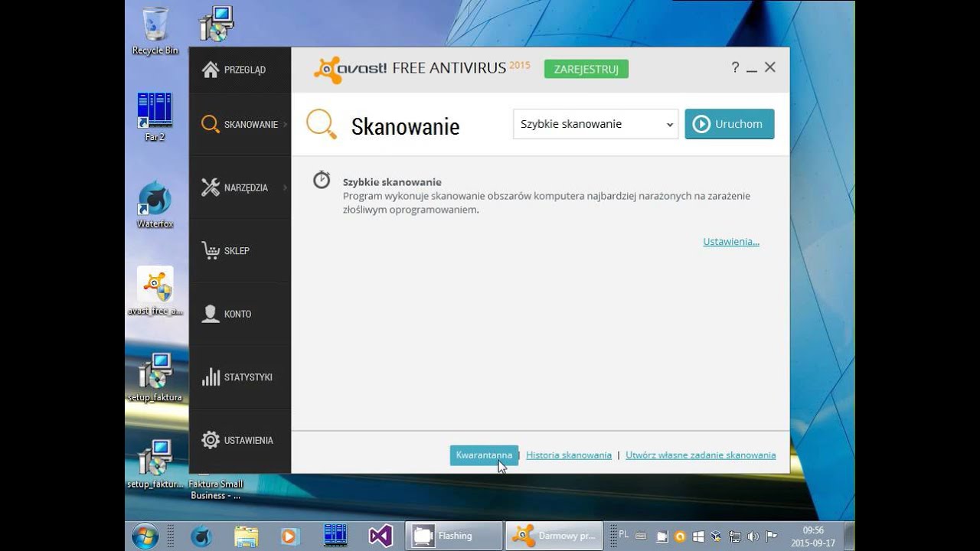Select the avast_free installer desktop icon
The width and height of the screenshot is (980, 551).
tap(155, 292)
